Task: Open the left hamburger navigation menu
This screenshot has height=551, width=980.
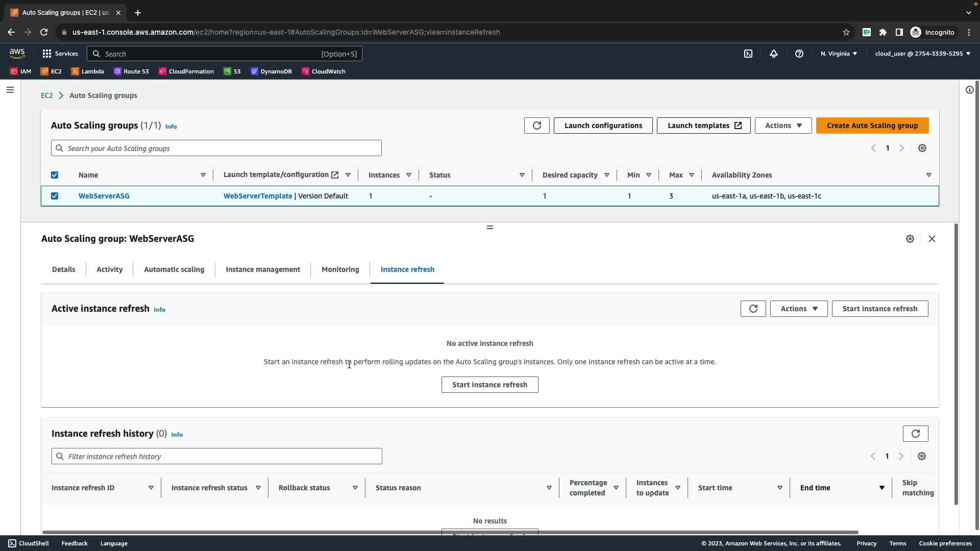Action: point(10,90)
